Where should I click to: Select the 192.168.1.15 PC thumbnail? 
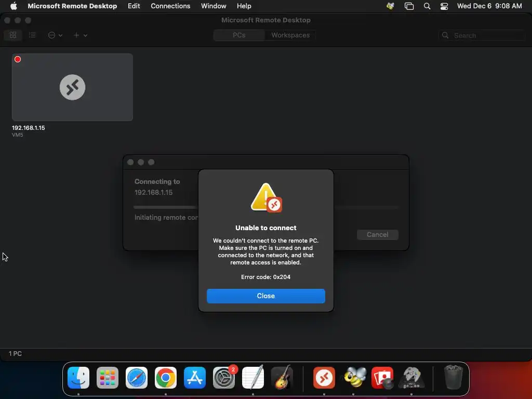coord(72,87)
